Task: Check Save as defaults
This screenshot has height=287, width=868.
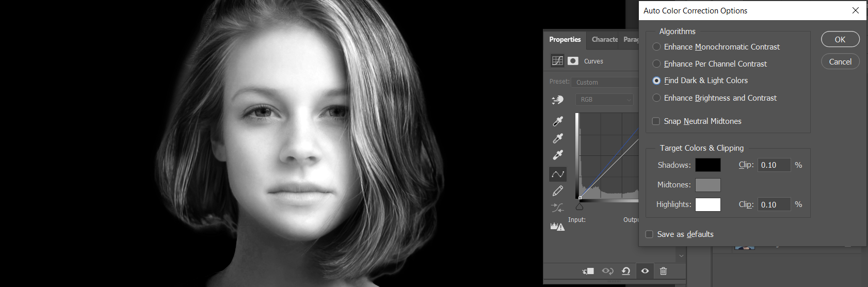Action: tap(649, 234)
